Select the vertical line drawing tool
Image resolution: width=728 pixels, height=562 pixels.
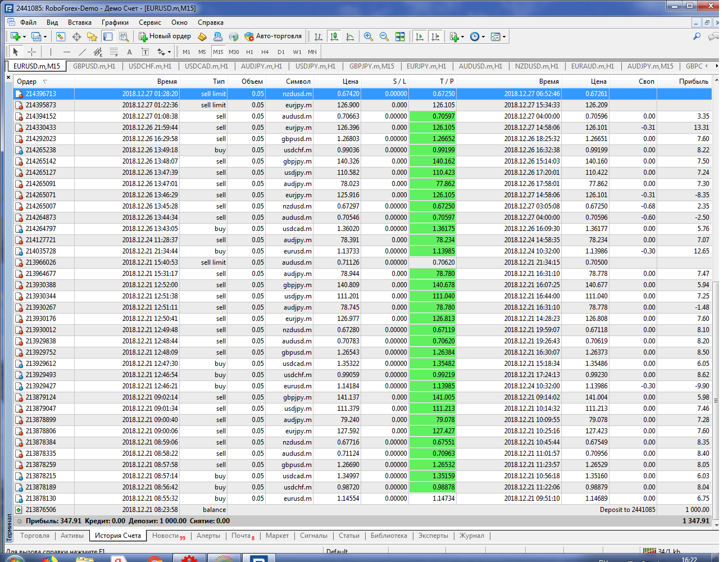[51, 52]
